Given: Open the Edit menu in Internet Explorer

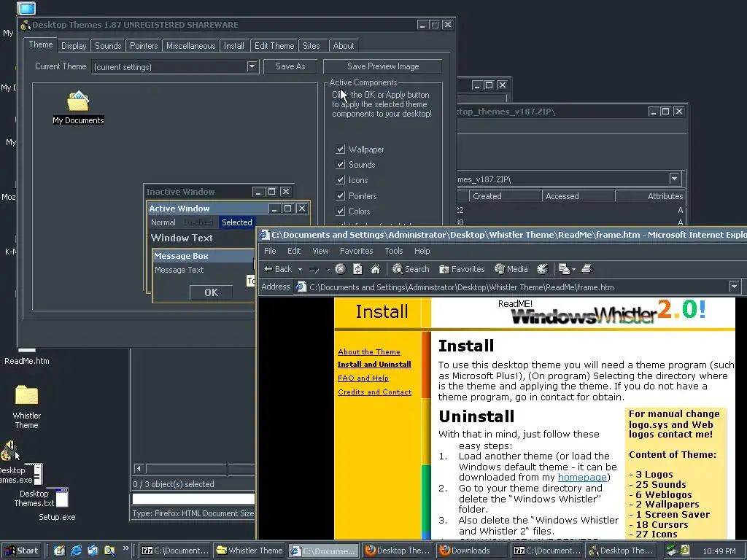Looking at the screenshot, I should [x=294, y=251].
